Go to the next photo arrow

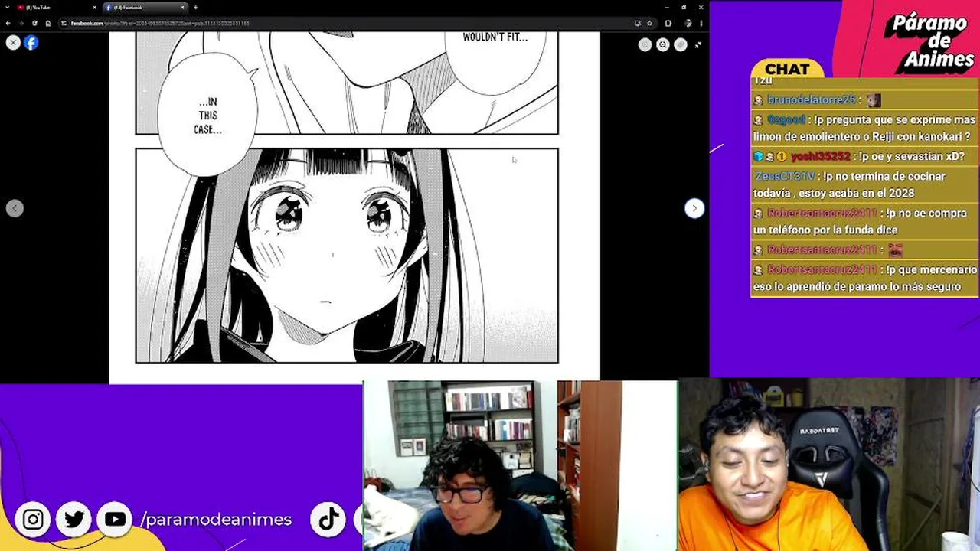(x=694, y=208)
